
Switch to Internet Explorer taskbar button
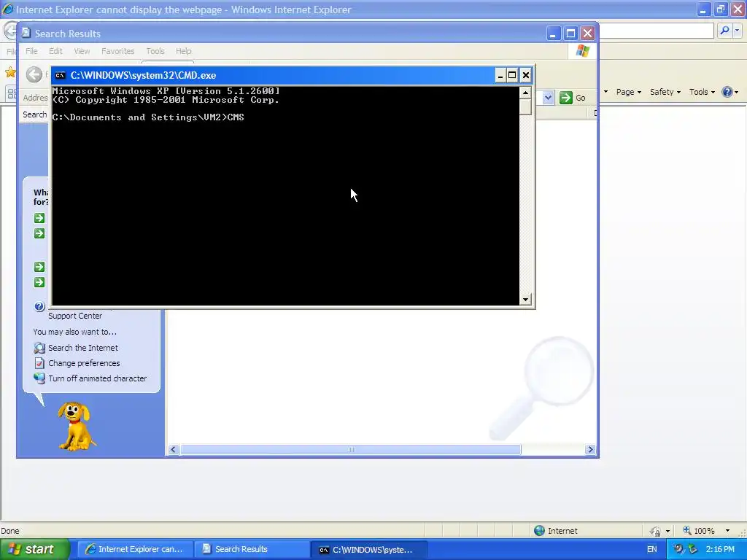pyautogui.click(x=135, y=549)
